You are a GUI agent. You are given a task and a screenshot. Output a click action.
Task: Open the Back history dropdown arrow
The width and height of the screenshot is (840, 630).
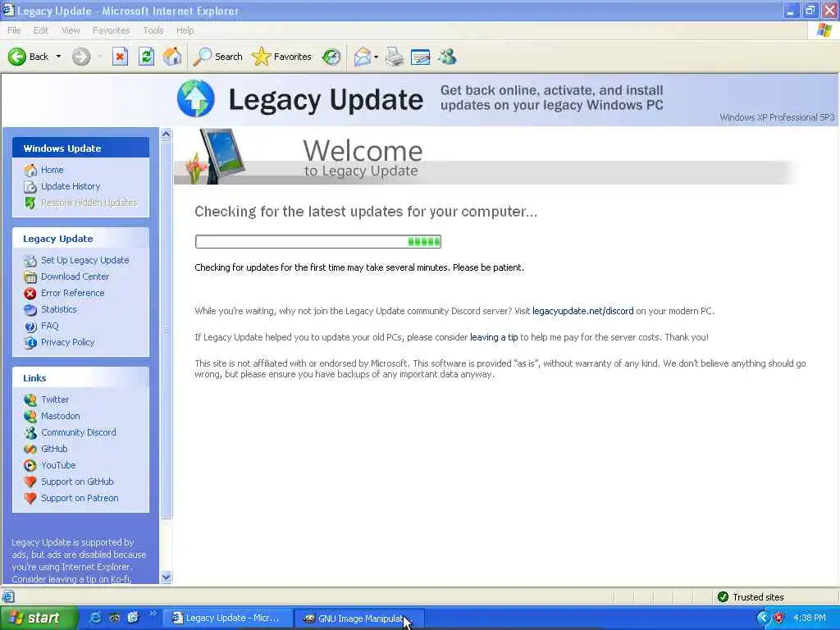58,57
